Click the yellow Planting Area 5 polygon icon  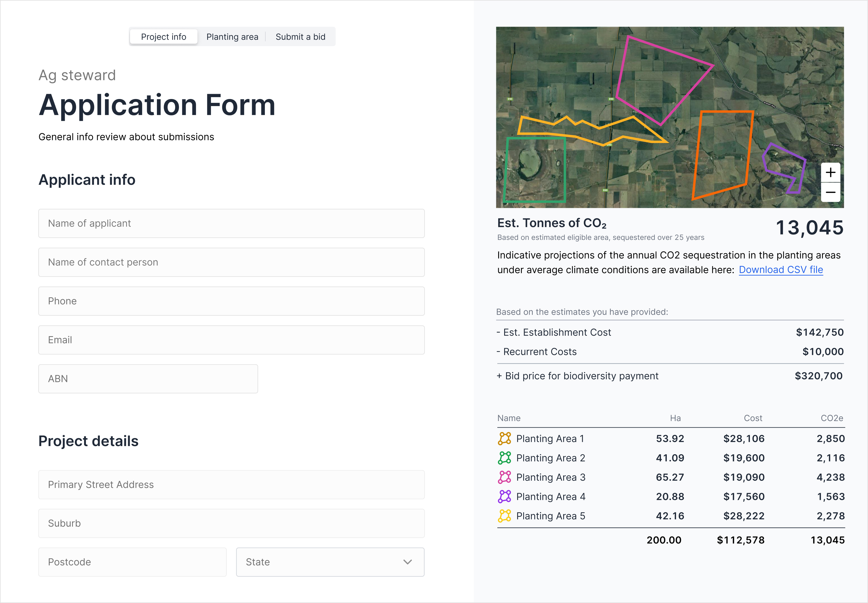pos(504,516)
